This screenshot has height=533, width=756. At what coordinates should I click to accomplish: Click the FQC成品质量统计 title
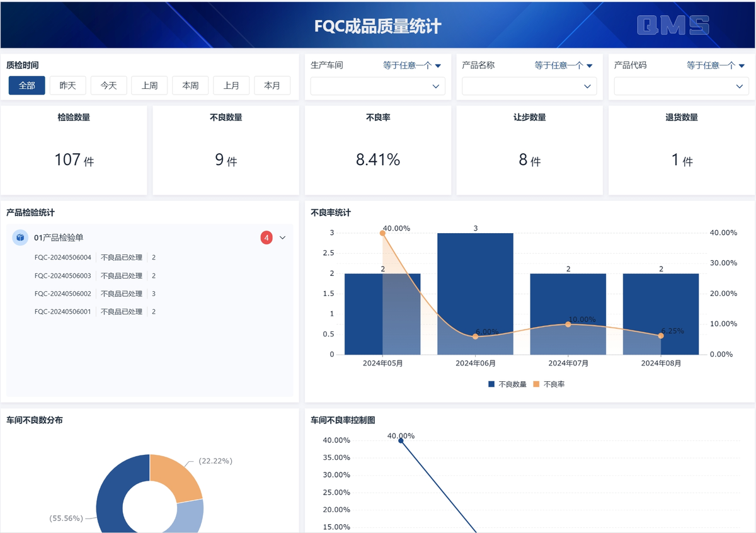(x=378, y=26)
